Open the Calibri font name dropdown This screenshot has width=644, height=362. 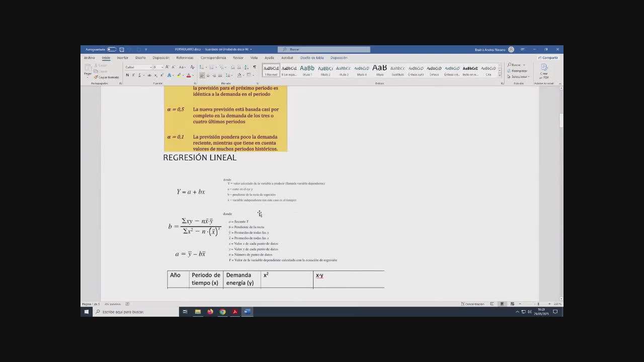click(x=138, y=67)
